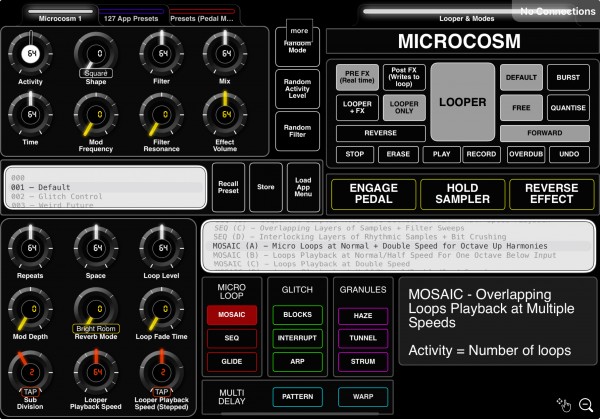Click the Store button

point(266,187)
